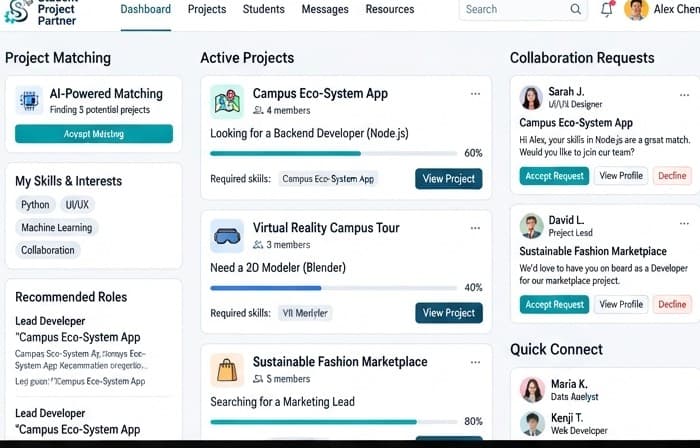700x448 pixels.
Task: Click the 3 members people icon
Action: (258, 245)
